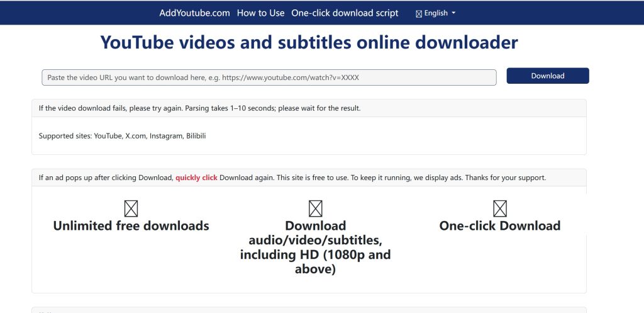Image resolution: width=644 pixels, height=313 pixels.
Task: Open the AddYoutube.com home link
Action: [195, 13]
